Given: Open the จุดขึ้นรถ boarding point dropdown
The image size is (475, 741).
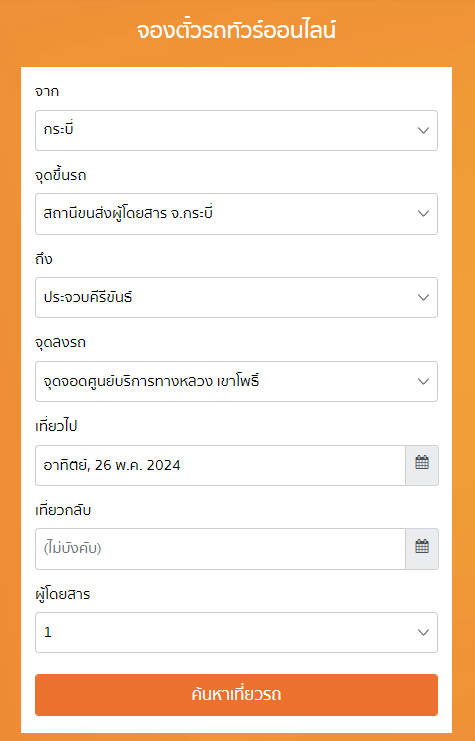Looking at the screenshot, I should 236,214.
